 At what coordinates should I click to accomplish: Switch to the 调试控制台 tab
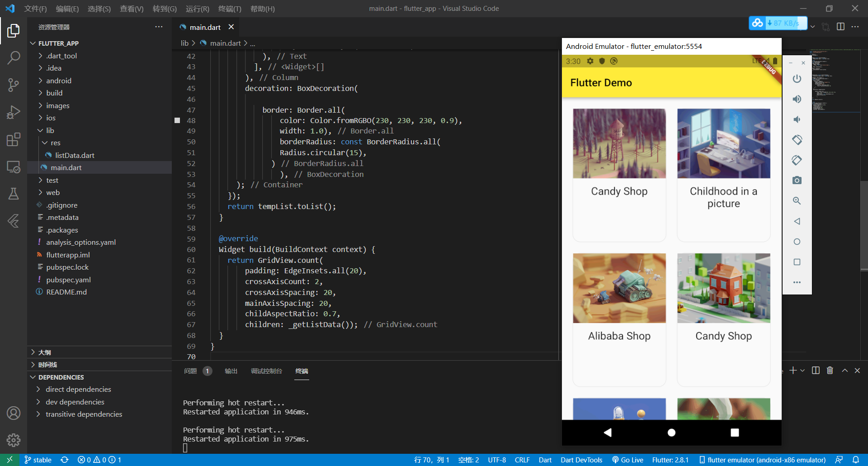[x=266, y=371]
